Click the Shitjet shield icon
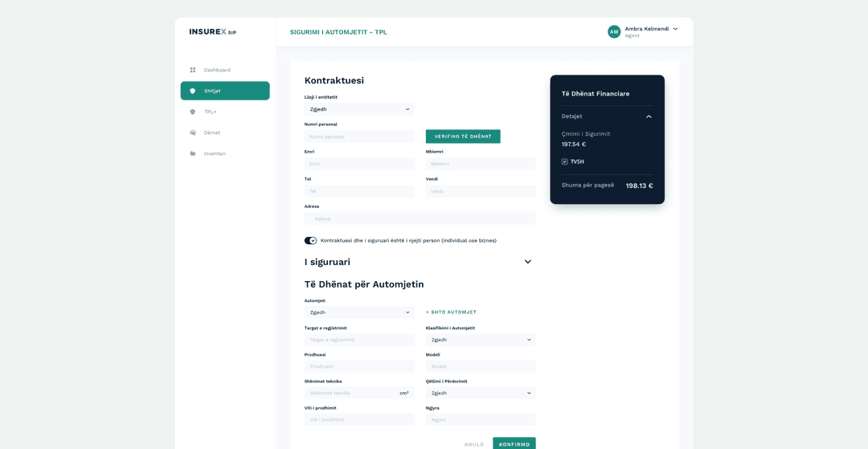The height and width of the screenshot is (449, 868). 193,91
